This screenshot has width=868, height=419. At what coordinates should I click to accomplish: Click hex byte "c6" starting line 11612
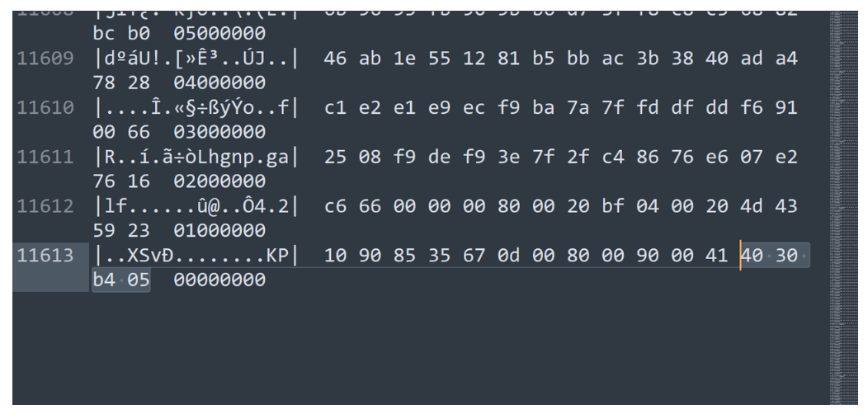coord(336,205)
